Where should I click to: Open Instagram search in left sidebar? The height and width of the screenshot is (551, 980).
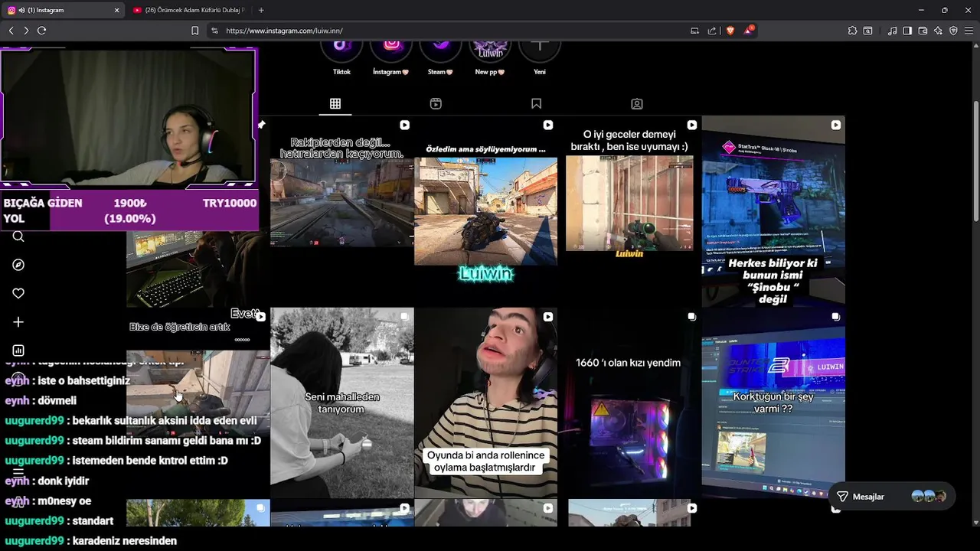click(x=18, y=236)
